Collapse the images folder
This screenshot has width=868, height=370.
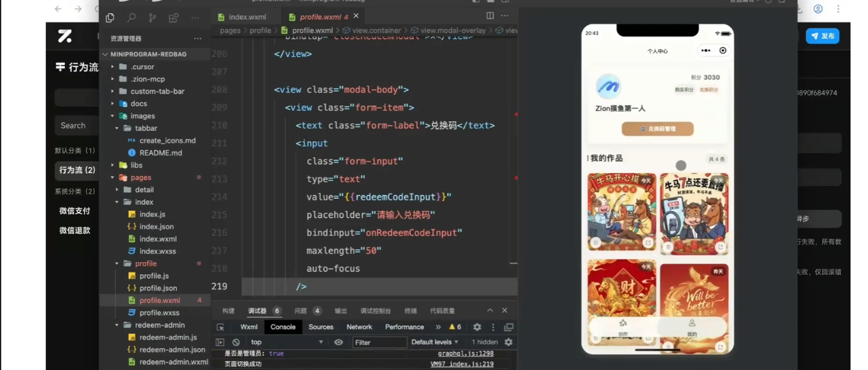pyautogui.click(x=142, y=116)
